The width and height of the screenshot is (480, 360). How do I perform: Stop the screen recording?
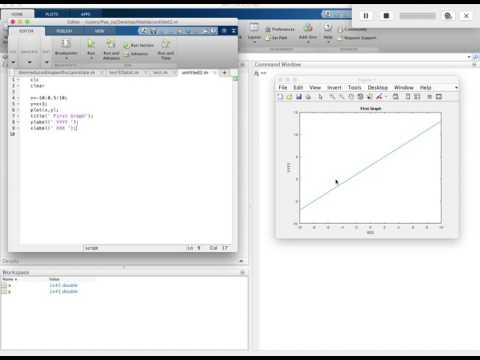pyautogui.click(x=386, y=16)
